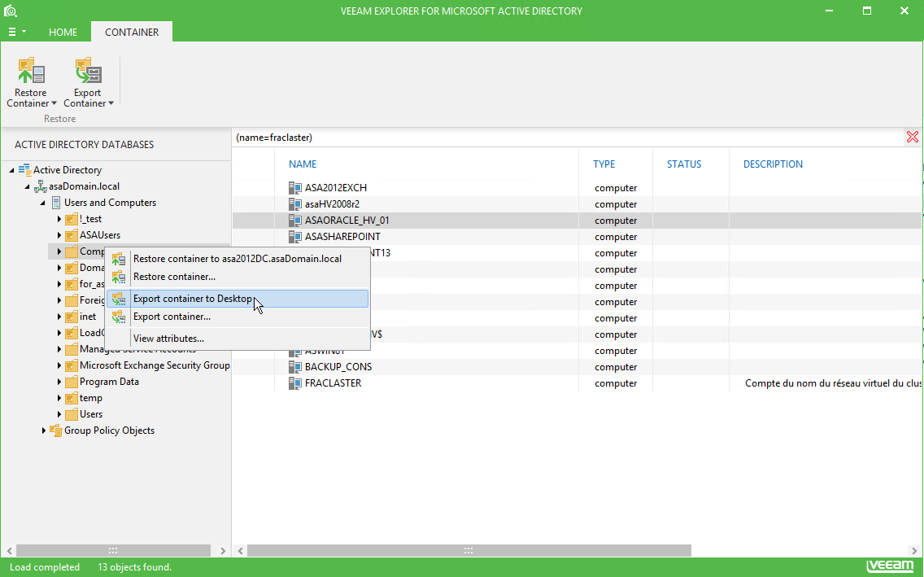Choose Export container to Desktop
The width and height of the screenshot is (924, 577).
238,299
